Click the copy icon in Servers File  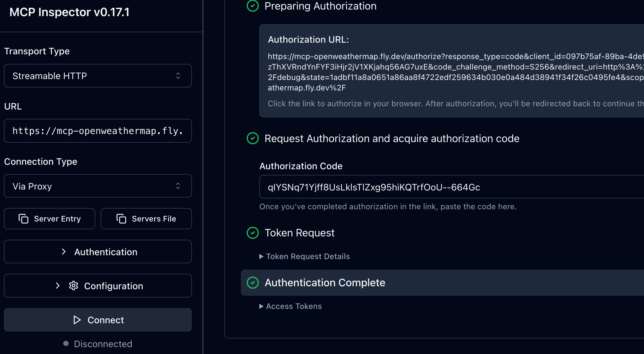(121, 219)
